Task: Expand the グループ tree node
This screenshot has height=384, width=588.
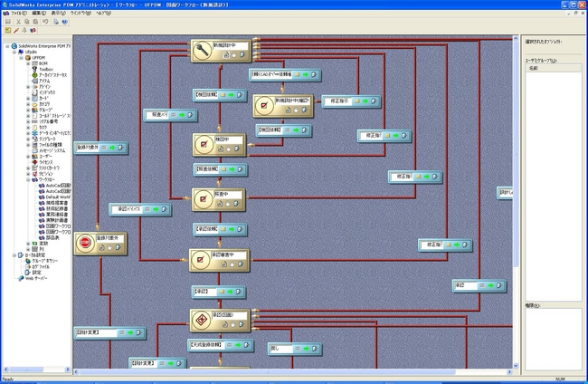Action: point(28,110)
